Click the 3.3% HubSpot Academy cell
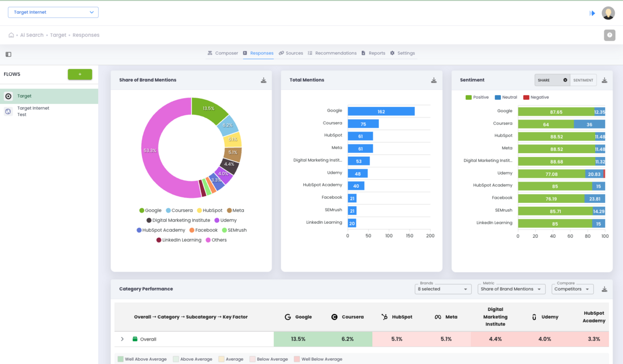623x364 pixels. click(594, 339)
